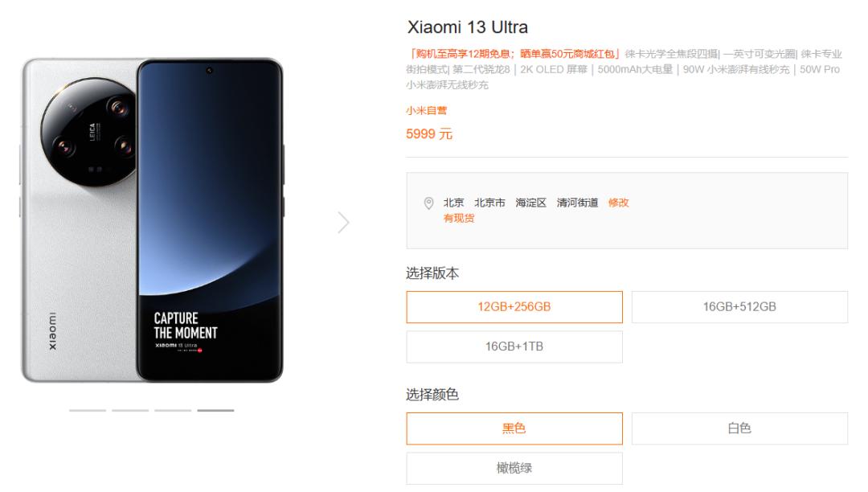
Task: Select 黑色 color option
Action: [x=514, y=428]
